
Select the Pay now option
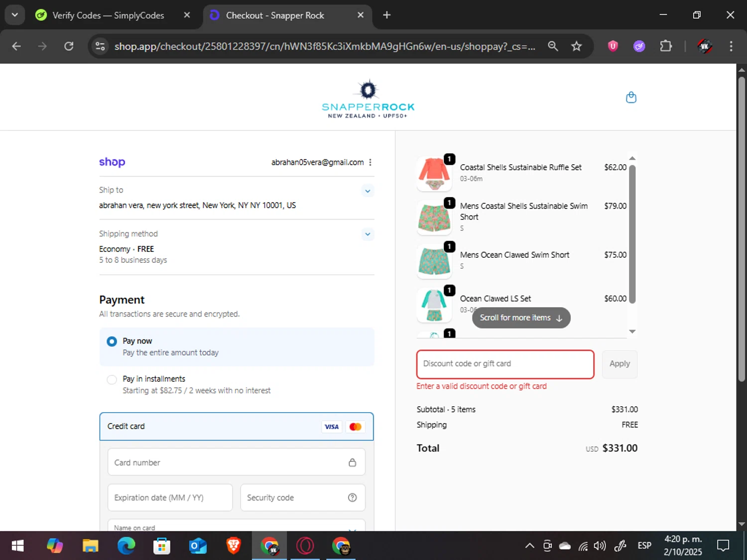[x=237, y=346]
